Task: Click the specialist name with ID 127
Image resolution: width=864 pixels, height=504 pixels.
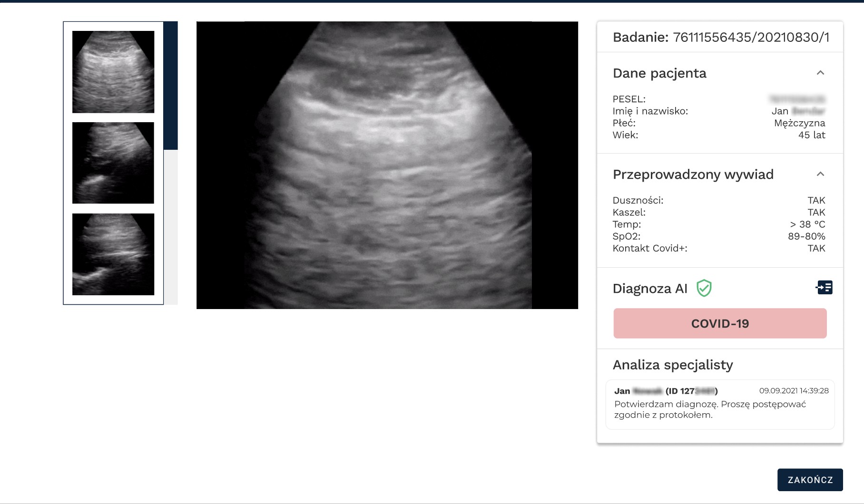Action: [666, 391]
